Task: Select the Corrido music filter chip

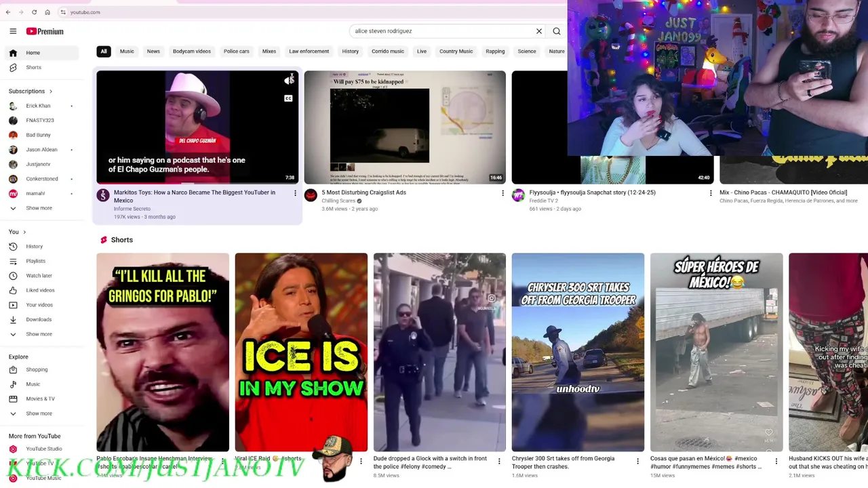Action: pyautogui.click(x=388, y=52)
